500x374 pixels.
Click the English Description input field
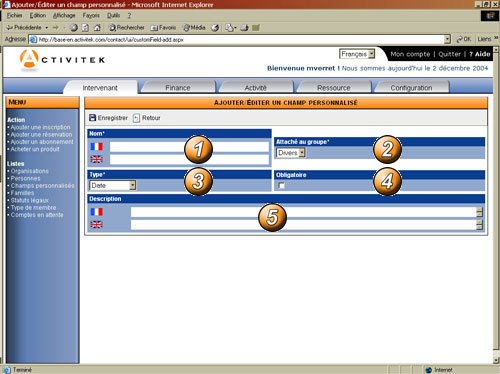(304, 225)
